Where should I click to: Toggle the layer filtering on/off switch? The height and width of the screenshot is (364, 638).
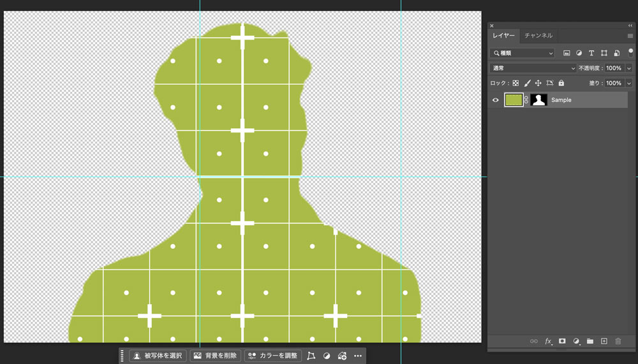(x=631, y=53)
